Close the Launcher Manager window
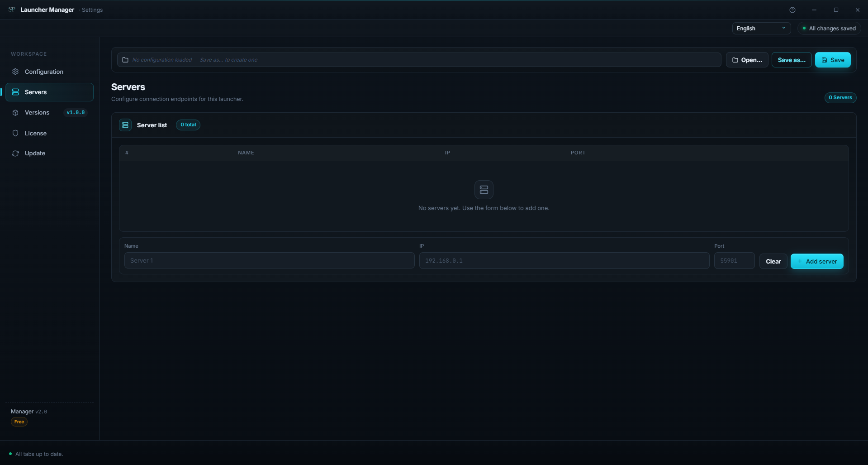This screenshot has height=465, width=868. pos(857,10)
